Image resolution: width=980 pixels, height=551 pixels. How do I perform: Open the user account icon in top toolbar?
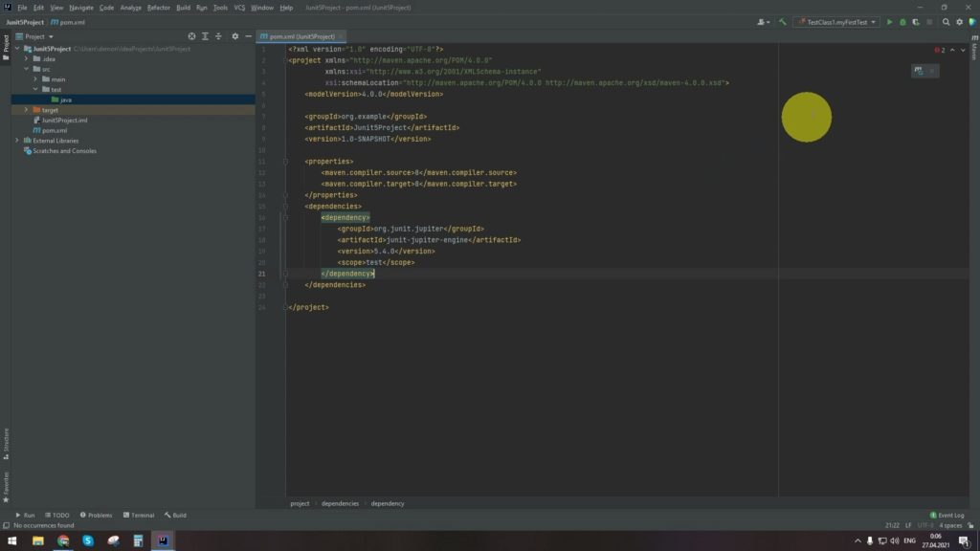[763, 22]
